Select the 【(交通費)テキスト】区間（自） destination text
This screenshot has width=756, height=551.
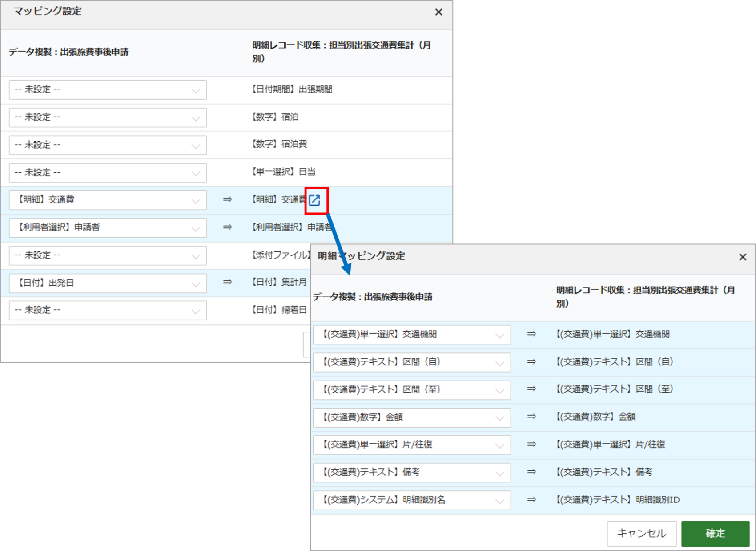coord(615,362)
